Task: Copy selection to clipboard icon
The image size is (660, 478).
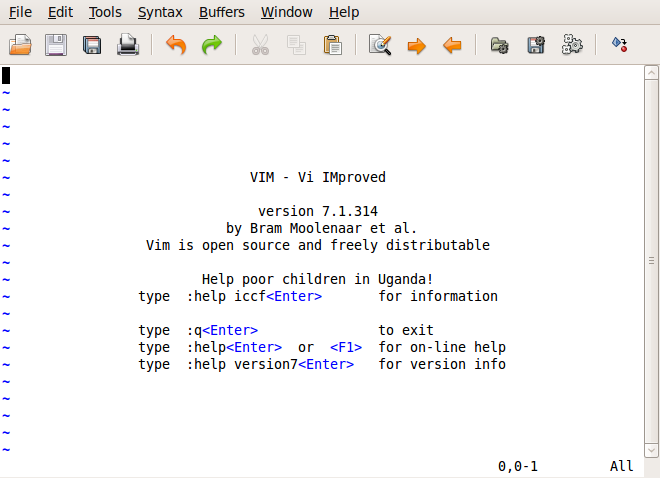Action: tap(296, 45)
